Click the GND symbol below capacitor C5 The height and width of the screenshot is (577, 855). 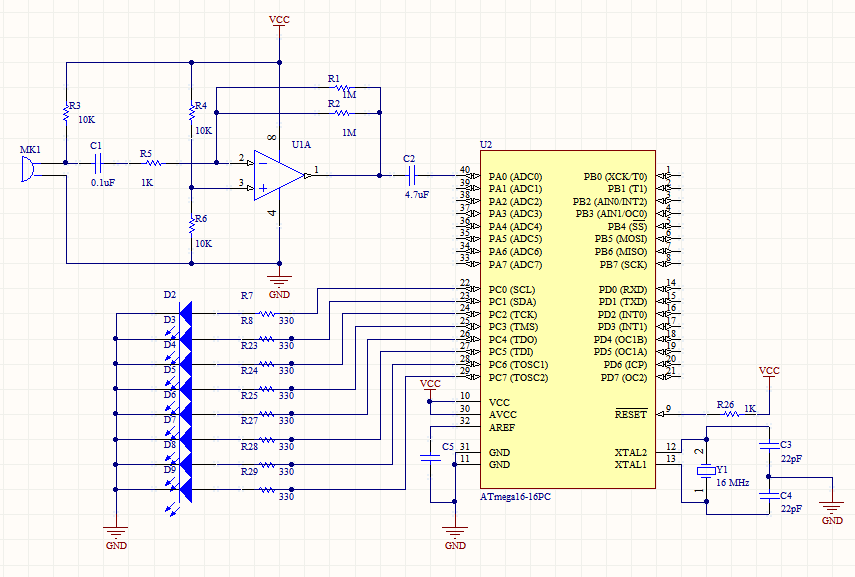455,536
